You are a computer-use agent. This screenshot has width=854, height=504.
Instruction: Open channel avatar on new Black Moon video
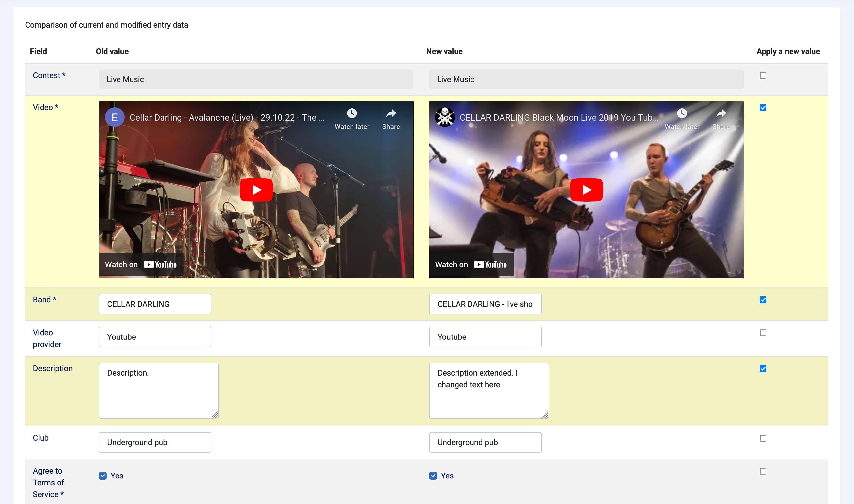[445, 117]
